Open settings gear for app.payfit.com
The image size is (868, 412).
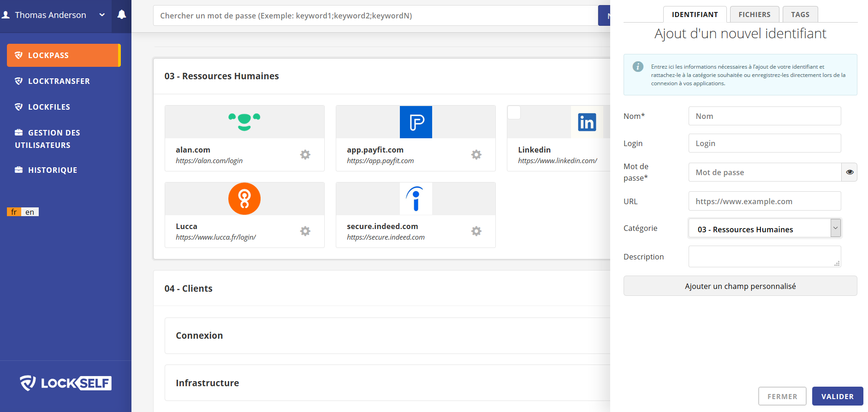pyautogui.click(x=476, y=154)
